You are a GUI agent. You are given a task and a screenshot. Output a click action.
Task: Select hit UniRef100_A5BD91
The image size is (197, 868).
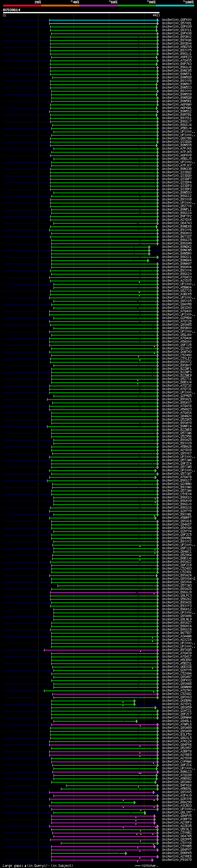point(177,789)
